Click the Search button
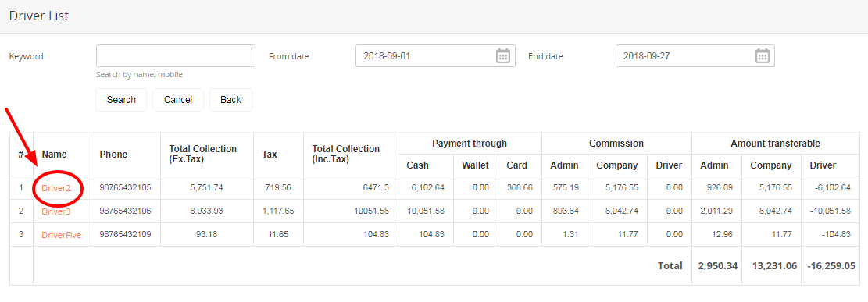Screen dimensions: 868x302 121,100
